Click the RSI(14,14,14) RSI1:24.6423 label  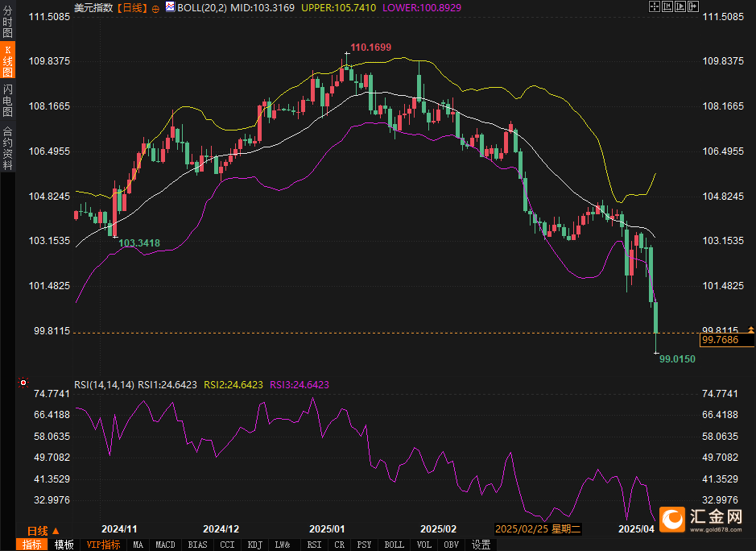pyautogui.click(x=135, y=384)
